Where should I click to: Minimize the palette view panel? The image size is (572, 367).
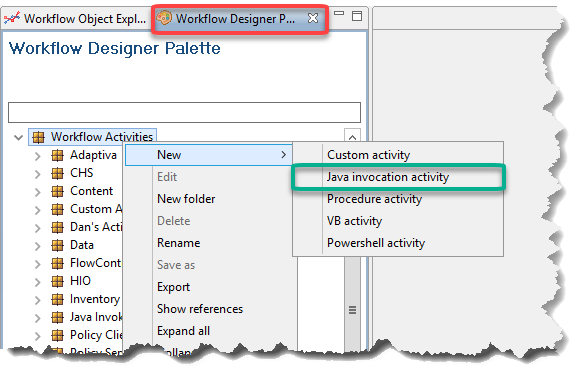pos(339,13)
